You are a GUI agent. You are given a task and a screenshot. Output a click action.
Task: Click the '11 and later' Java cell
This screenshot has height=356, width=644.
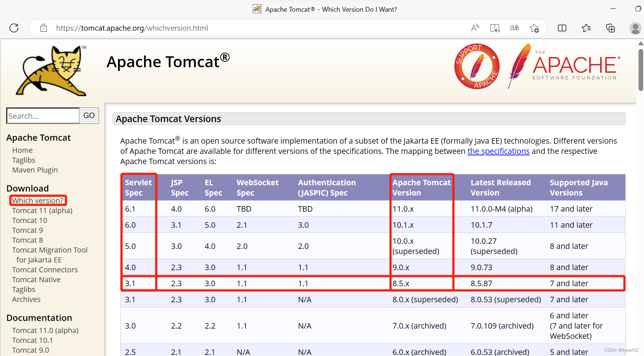571,225
